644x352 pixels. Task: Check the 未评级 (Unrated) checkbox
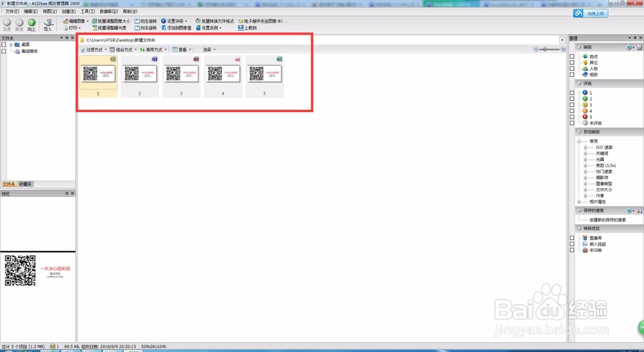[572, 123]
